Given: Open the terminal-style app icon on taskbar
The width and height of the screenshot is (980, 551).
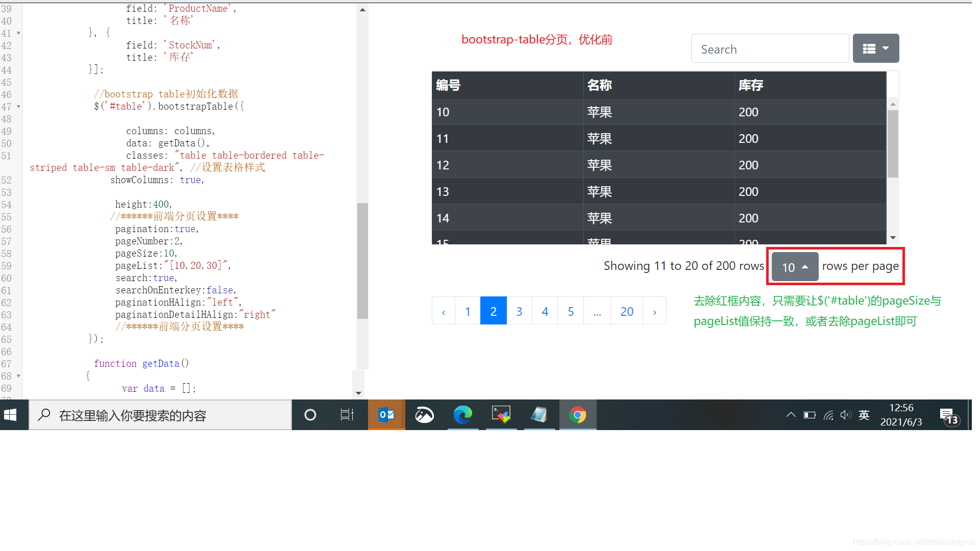Looking at the screenshot, I should pyautogui.click(x=501, y=415).
